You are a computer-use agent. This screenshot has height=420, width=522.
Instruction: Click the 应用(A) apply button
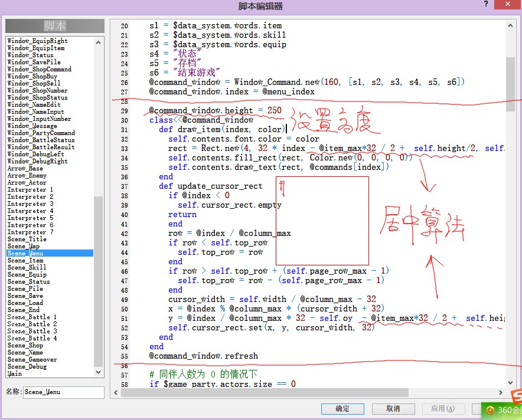pos(443,409)
